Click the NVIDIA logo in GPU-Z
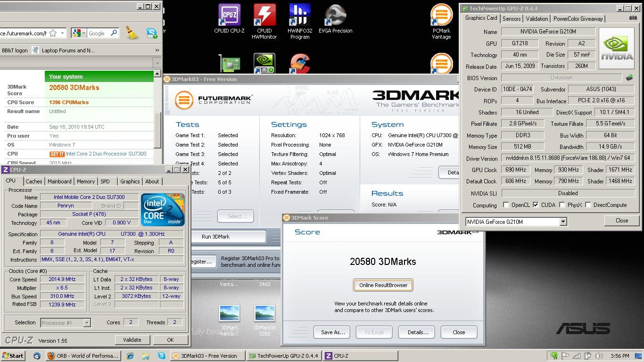 pyautogui.click(x=616, y=49)
